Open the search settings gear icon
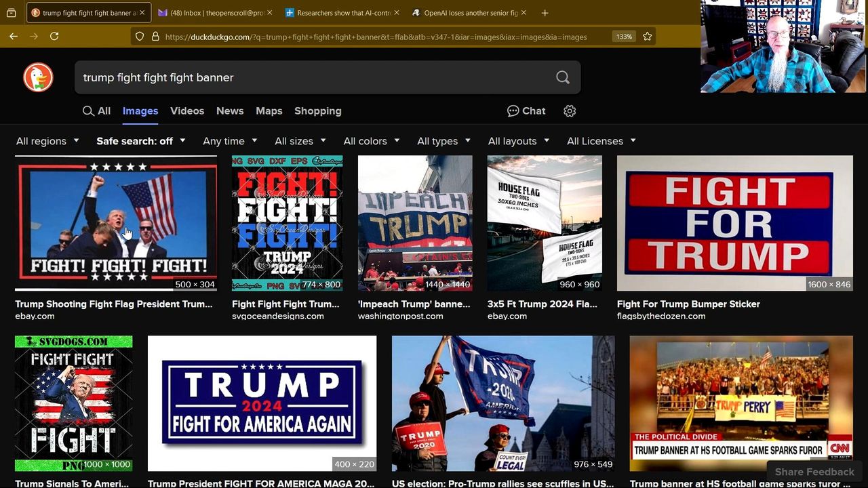This screenshot has width=868, height=488. pyautogui.click(x=570, y=111)
